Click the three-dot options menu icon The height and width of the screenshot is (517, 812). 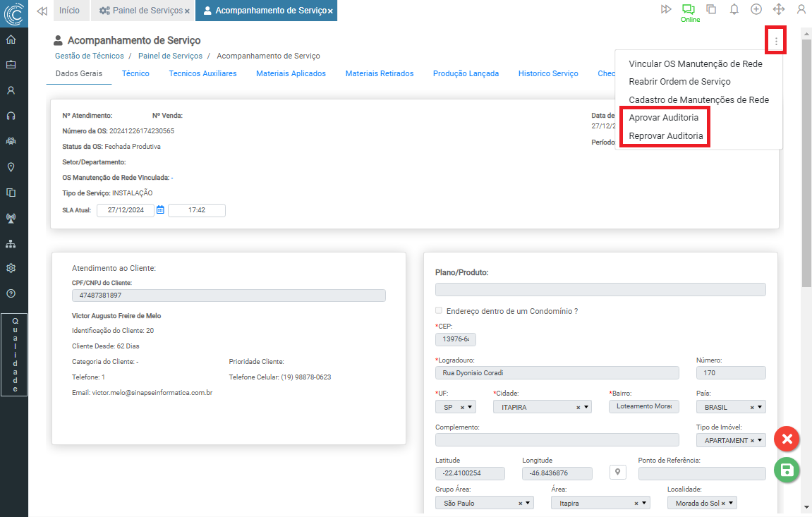tap(776, 41)
